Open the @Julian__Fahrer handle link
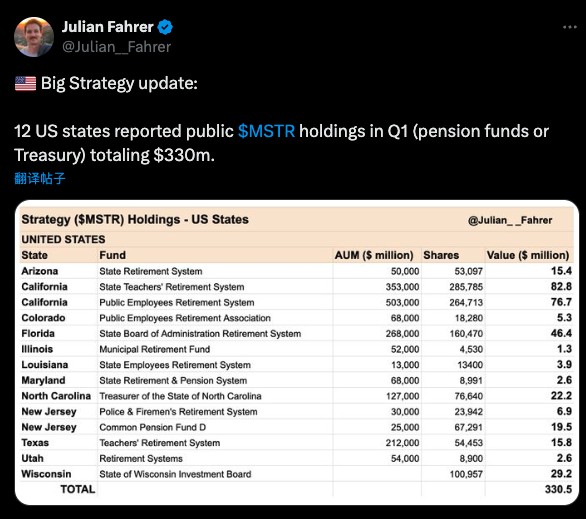The image size is (586, 519). [116, 47]
